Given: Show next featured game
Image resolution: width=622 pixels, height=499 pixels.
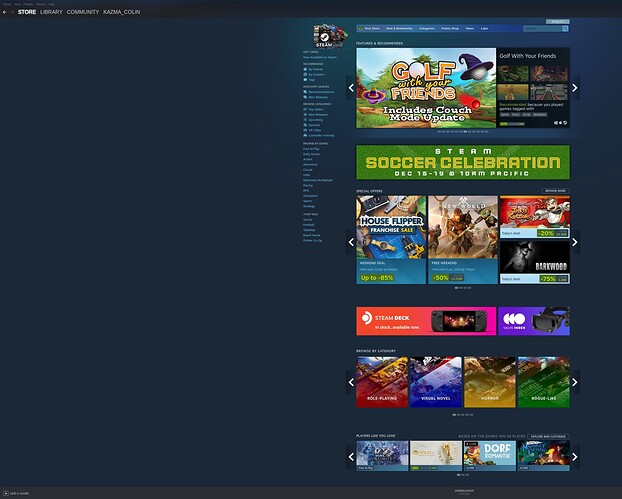Looking at the screenshot, I should point(575,88).
